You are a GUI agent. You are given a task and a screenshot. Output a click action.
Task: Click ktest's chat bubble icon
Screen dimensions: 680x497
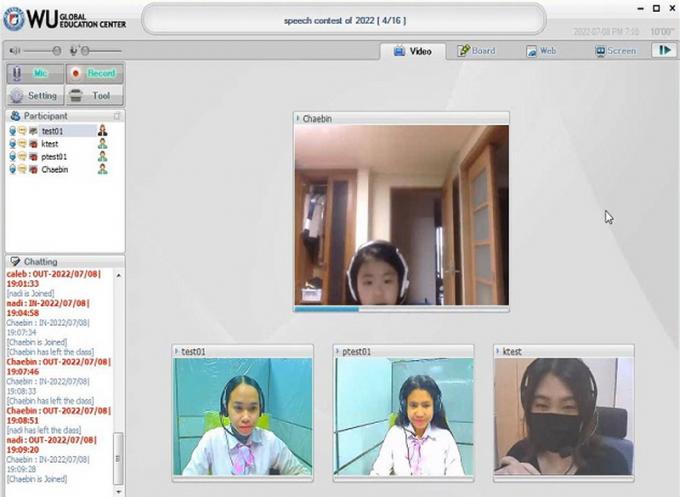(x=22, y=144)
